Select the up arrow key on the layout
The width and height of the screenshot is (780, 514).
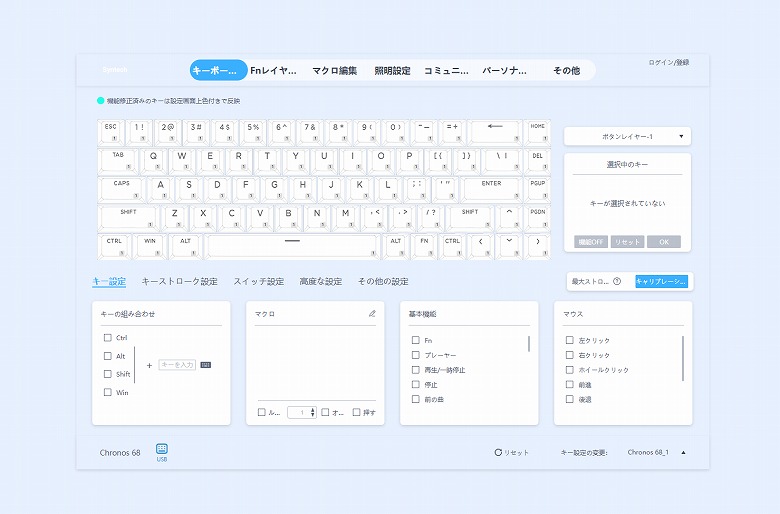[x=509, y=217]
